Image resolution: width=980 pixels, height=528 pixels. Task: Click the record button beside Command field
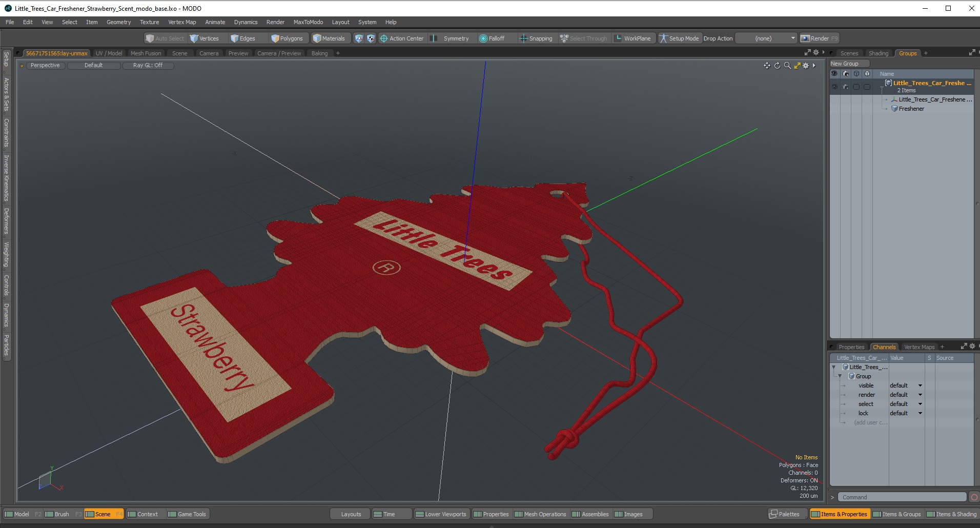[974, 497]
